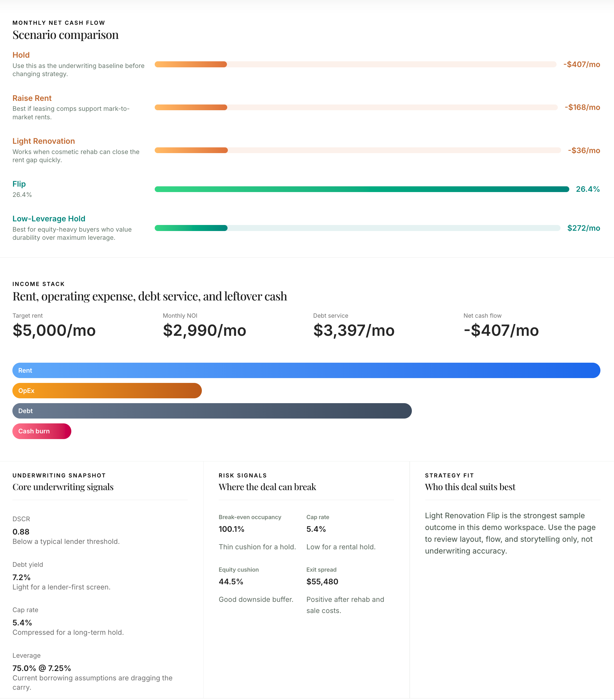The image size is (614, 700).
Task: Select the Low-Leverage Hold scenario
Action: click(x=49, y=219)
